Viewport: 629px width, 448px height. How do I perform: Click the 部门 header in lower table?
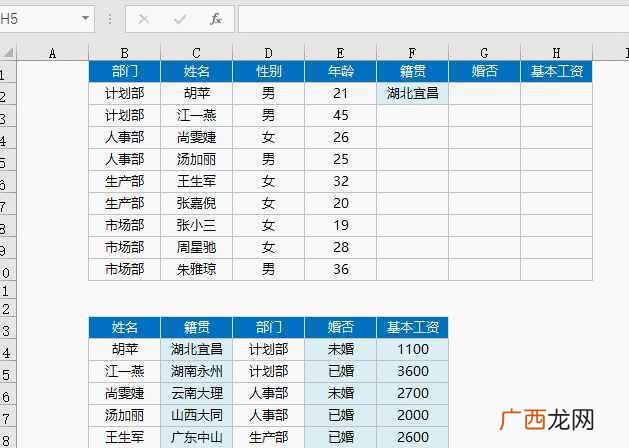tap(268, 327)
